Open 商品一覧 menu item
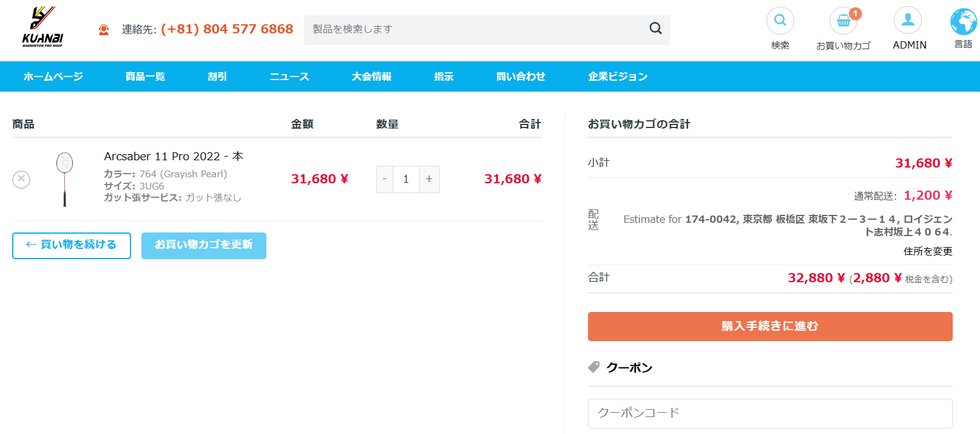Screen dimensions: 980x434 point(145,76)
